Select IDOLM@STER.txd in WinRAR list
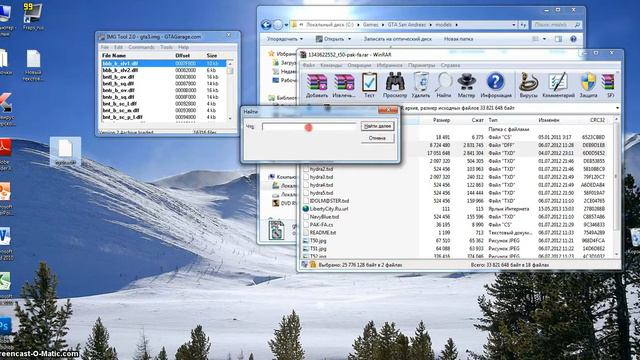 pyautogui.click(x=329, y=201)
